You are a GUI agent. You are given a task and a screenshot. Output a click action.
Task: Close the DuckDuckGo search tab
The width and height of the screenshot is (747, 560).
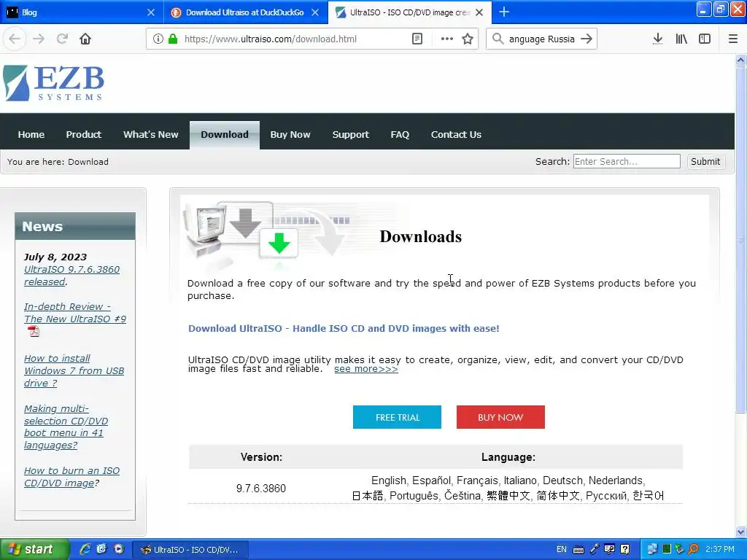[x=315, y=12]
